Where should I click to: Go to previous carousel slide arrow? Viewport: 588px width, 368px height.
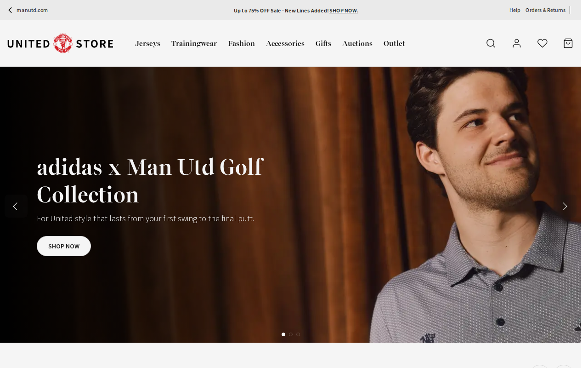tap(16, 206)
